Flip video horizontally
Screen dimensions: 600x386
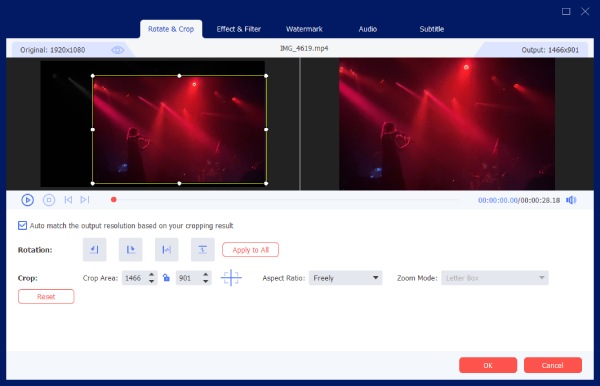click(166, 250)
